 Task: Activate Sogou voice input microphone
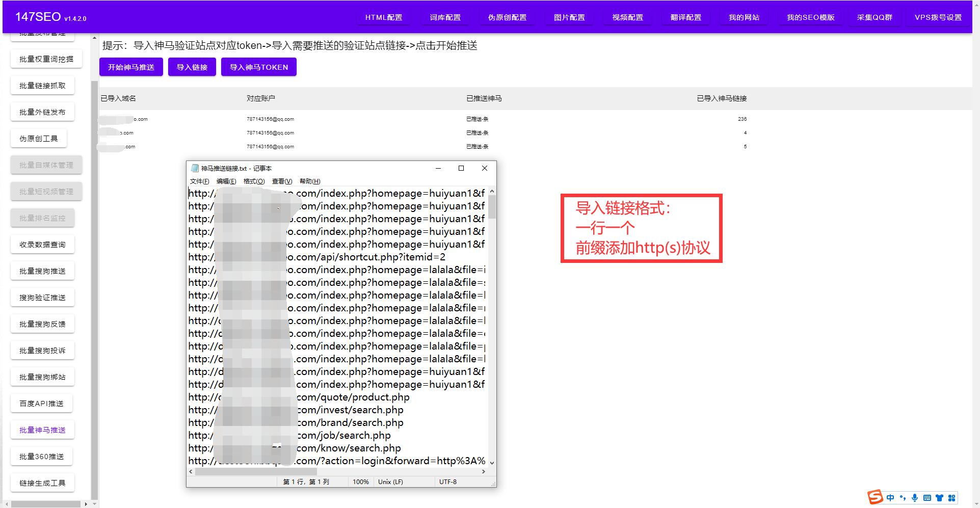tap(915, 498)
